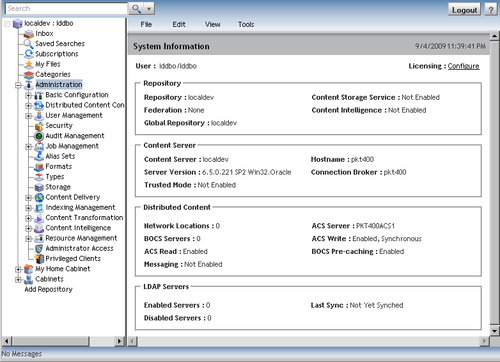The width and height of the screenshot is (500, 362).
Task: Expand the User Management node
Action: pyautogui.click(x=28, y=116)
